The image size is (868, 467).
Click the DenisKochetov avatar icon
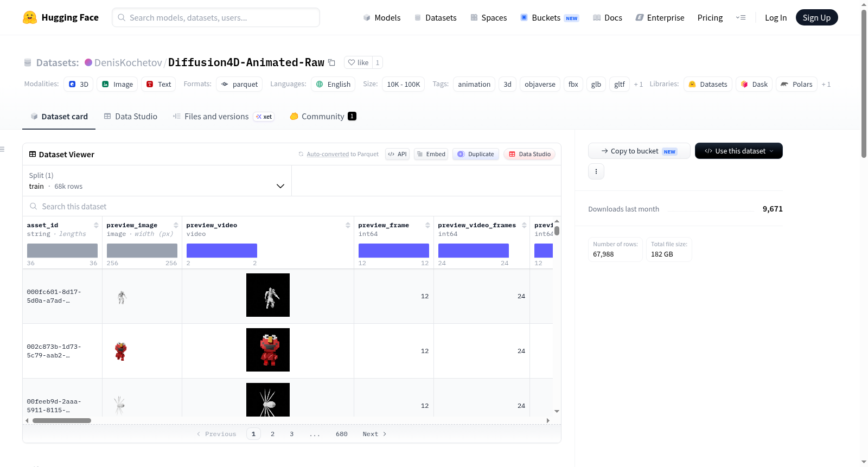(x=88, y=62)
